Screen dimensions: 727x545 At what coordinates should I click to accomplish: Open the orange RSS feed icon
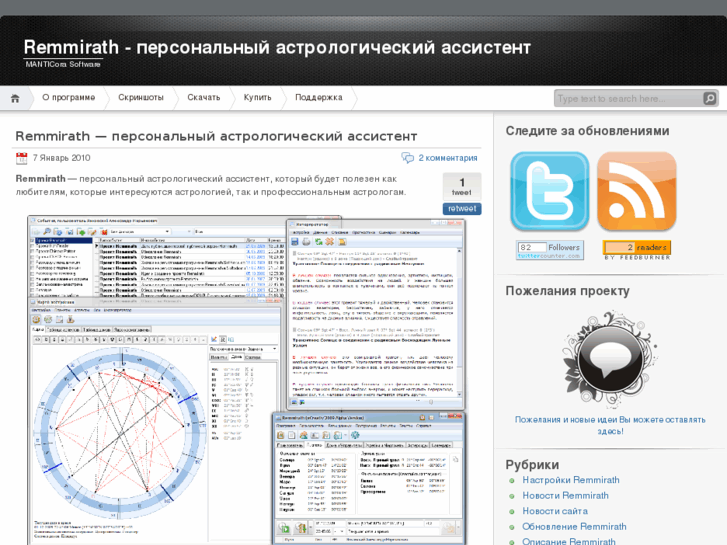tap(637, 191)
